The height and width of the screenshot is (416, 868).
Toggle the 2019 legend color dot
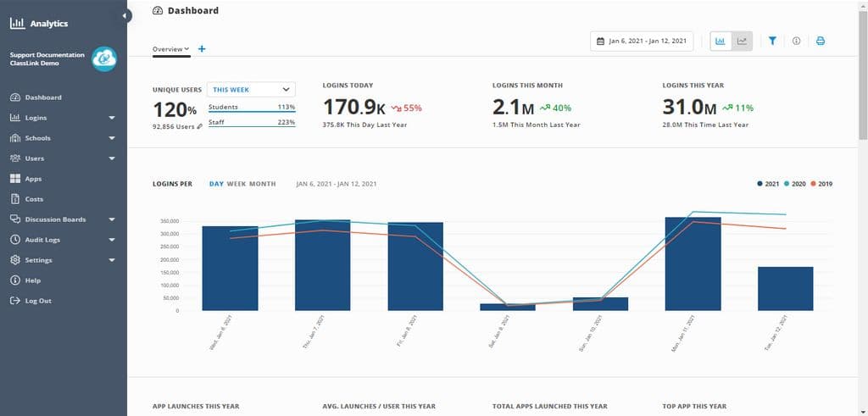(815, 183)
